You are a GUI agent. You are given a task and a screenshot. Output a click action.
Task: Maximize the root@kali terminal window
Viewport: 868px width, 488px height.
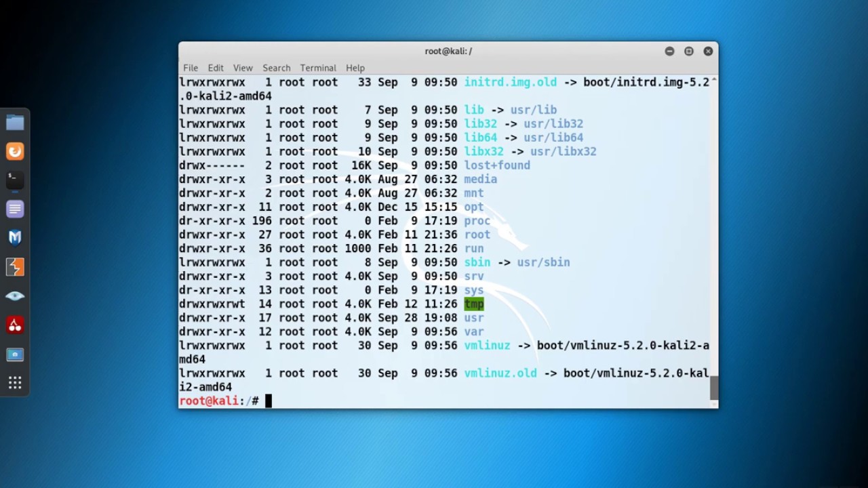coord(688,51)
